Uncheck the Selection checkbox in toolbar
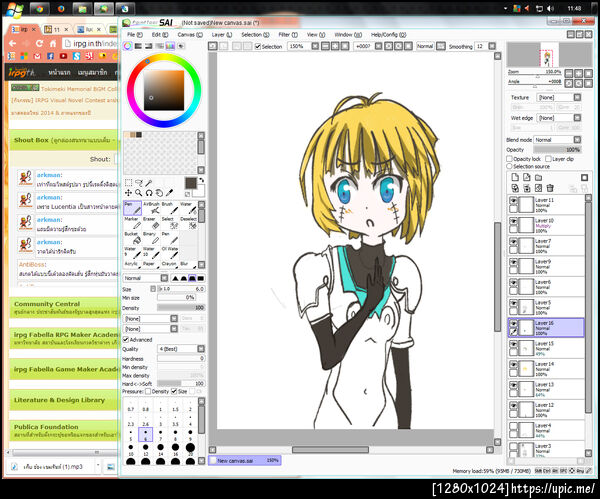This screenshot has width=600, height=499. coord(258,46)
